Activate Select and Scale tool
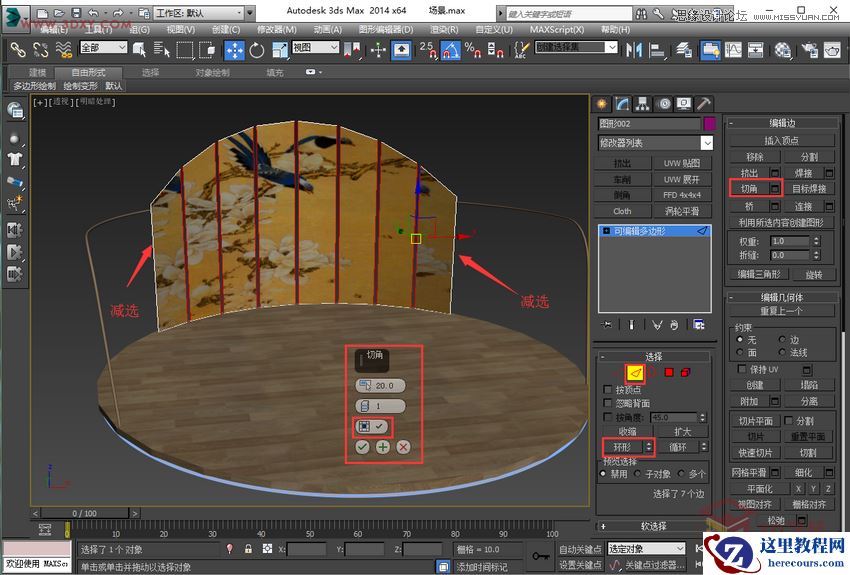 [280, 50]
